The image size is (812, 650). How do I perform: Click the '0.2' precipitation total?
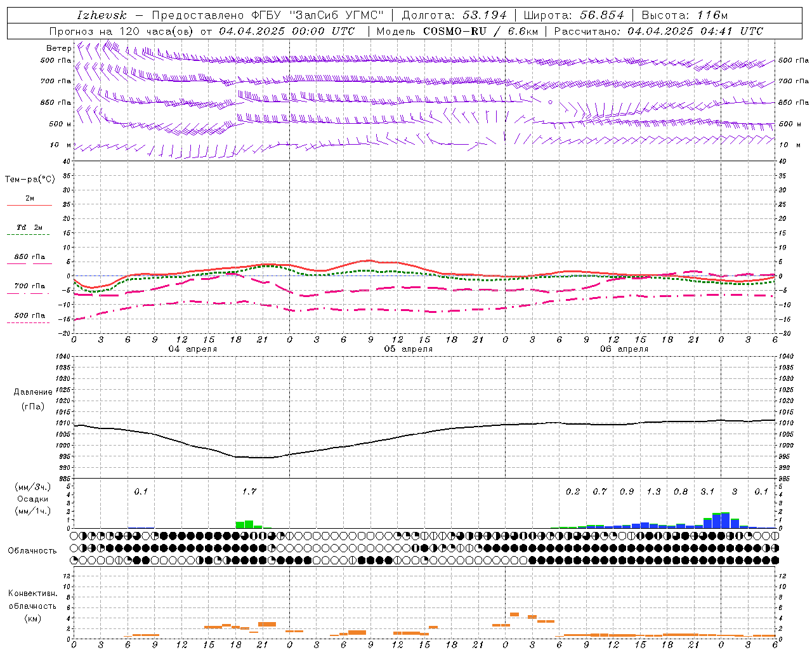click(x=573, y=491)
